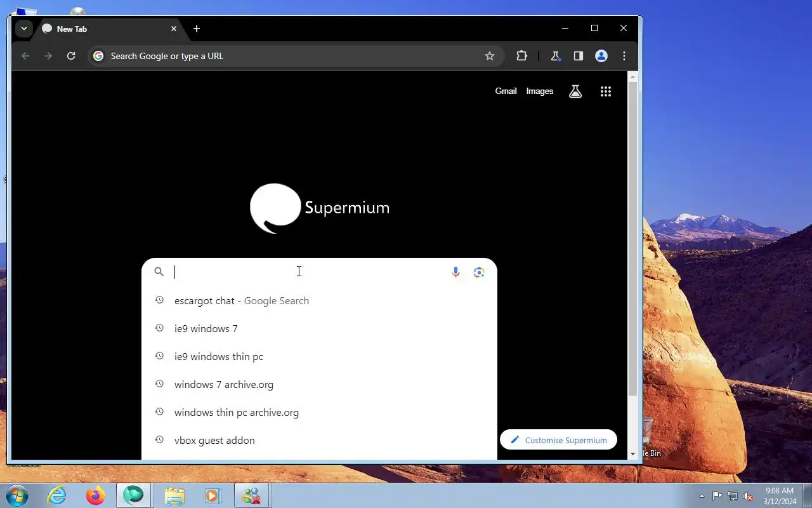Show hidden system tray icons
Viewport: 812px width, 508px height.
[x=702, y=496]
